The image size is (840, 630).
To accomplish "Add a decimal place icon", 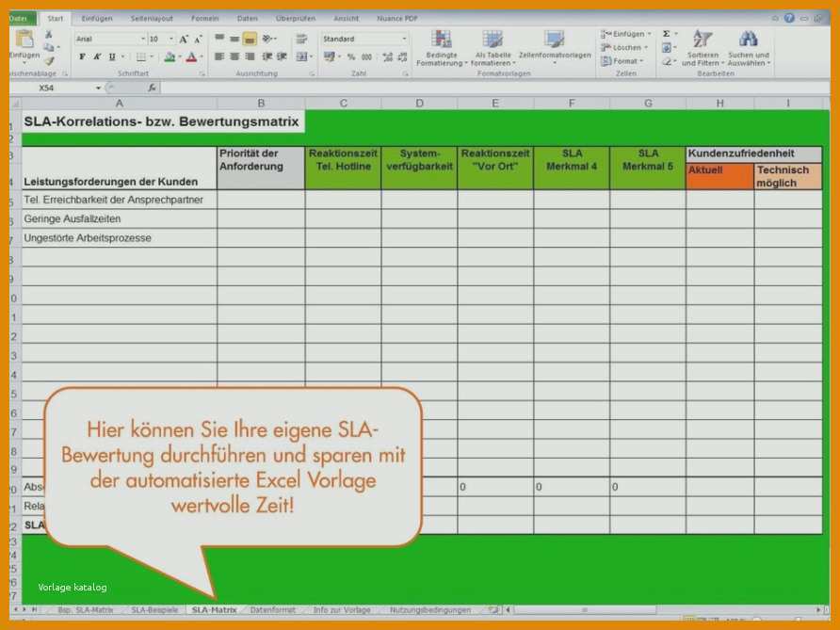I will tap(387, 57).
